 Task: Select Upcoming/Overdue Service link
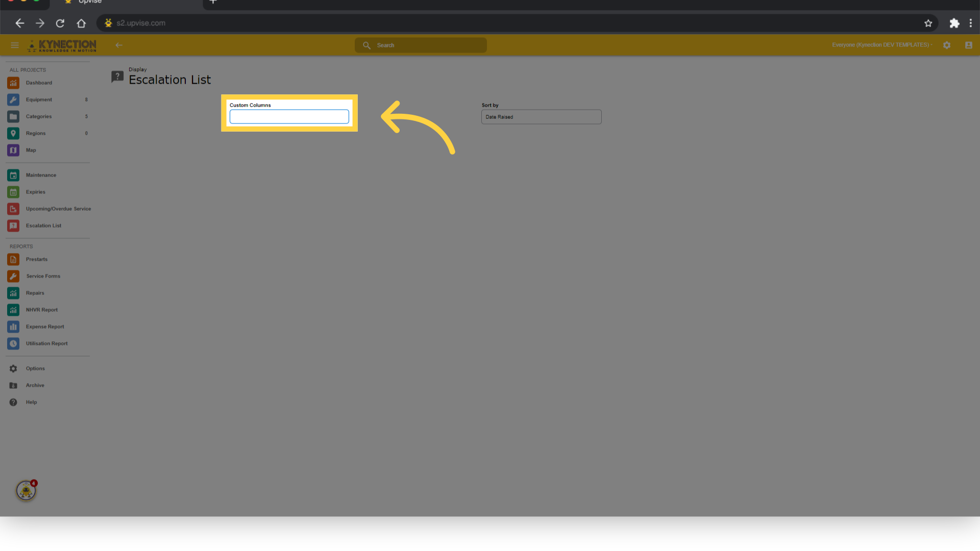[59, 209]
